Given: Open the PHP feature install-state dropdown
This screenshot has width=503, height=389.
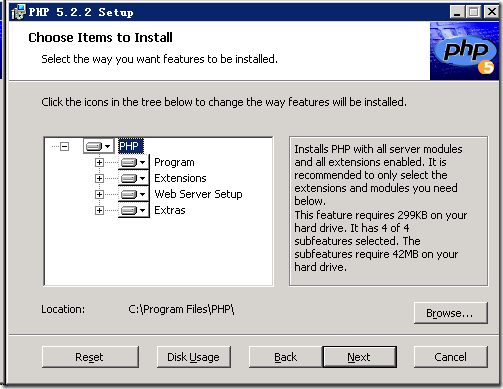Looking at the screenshot, I should (99, 146).
